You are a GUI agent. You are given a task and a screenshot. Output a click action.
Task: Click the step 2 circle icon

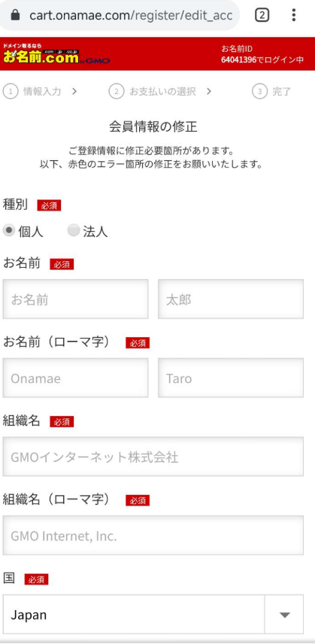[117, 91]
